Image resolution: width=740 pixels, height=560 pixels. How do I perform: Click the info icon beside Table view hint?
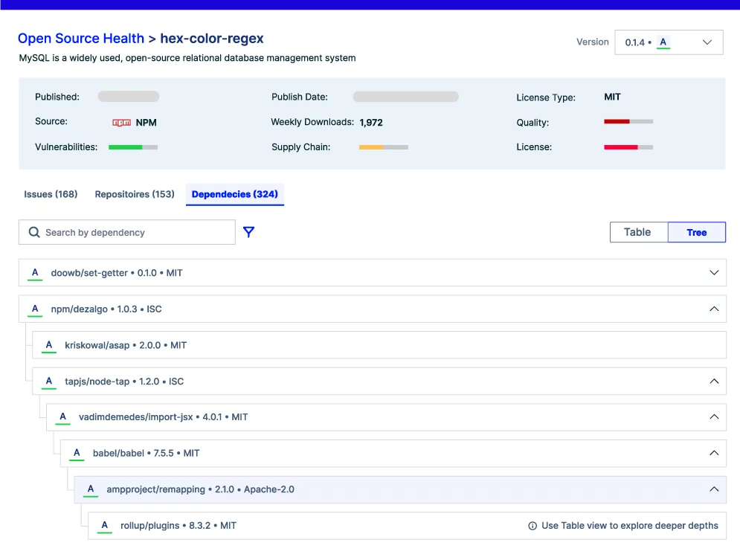(533, 526)
